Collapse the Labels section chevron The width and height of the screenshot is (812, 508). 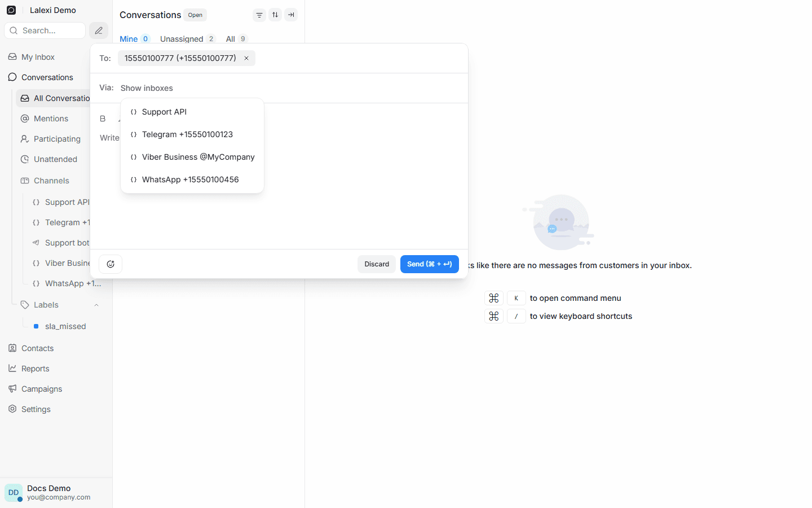(x=96, y=305)
